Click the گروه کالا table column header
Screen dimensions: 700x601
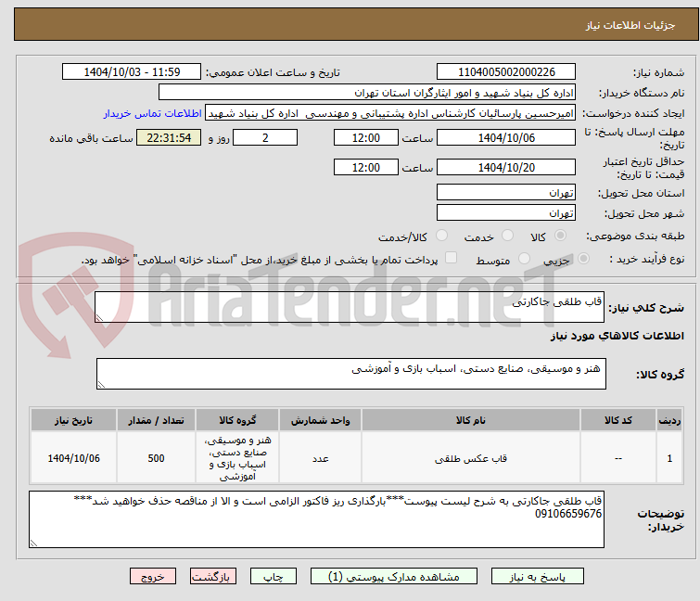pyautogui.click(x=237, y=420)
